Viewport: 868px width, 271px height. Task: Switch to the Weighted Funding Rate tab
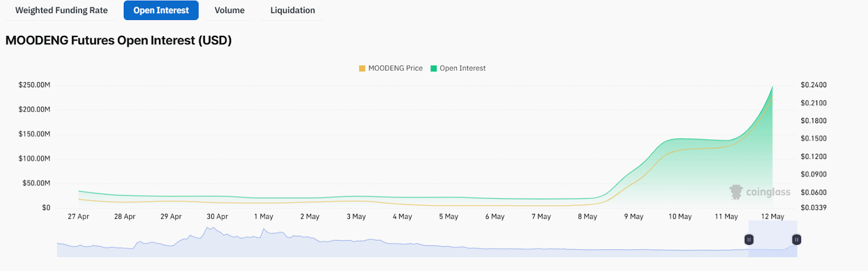coord(61,10)
